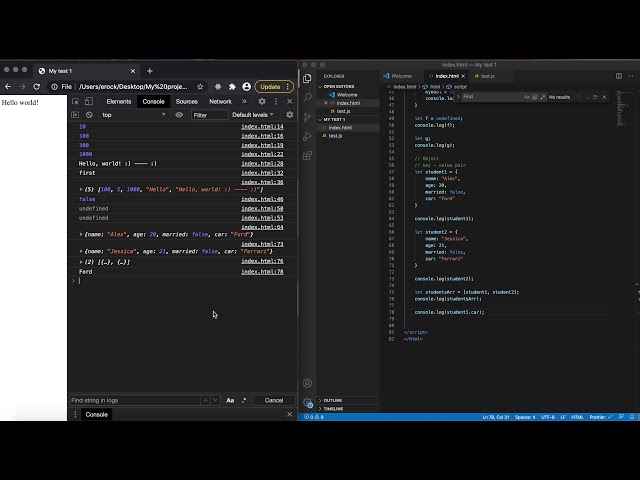Viewport: 640px width, 480px height.
Task: Select the My test 1 browser tab
Action: [x=87, y=71]
